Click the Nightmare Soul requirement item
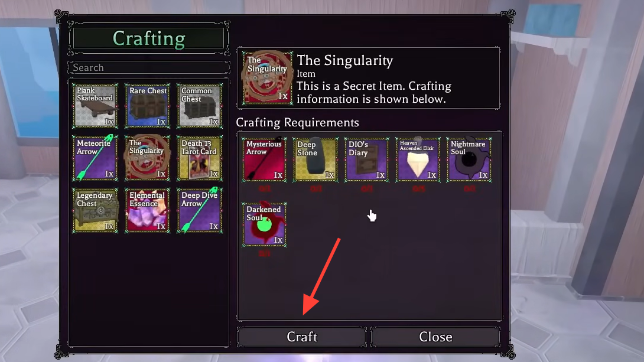 [469, 159]
